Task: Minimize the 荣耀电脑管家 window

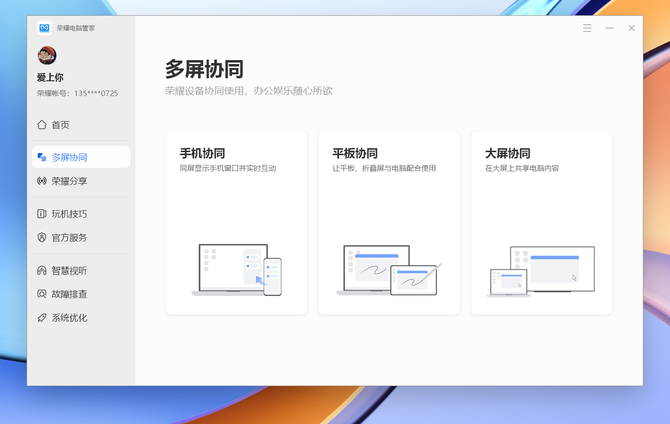Action: click(609, 28)
